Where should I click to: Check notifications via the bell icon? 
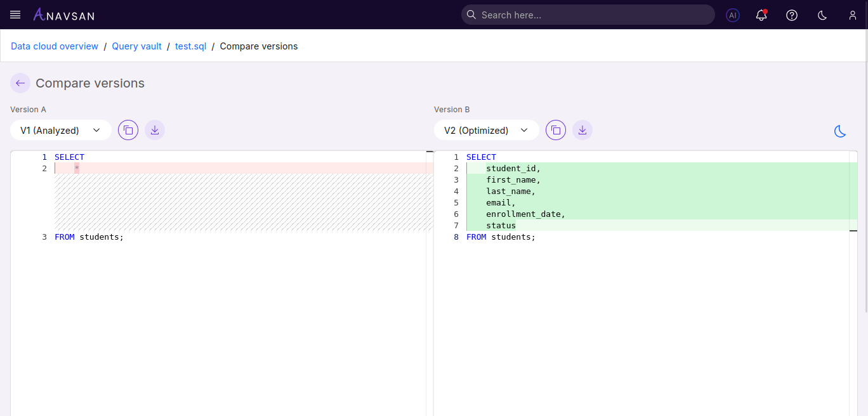click(x=761, y=15)
